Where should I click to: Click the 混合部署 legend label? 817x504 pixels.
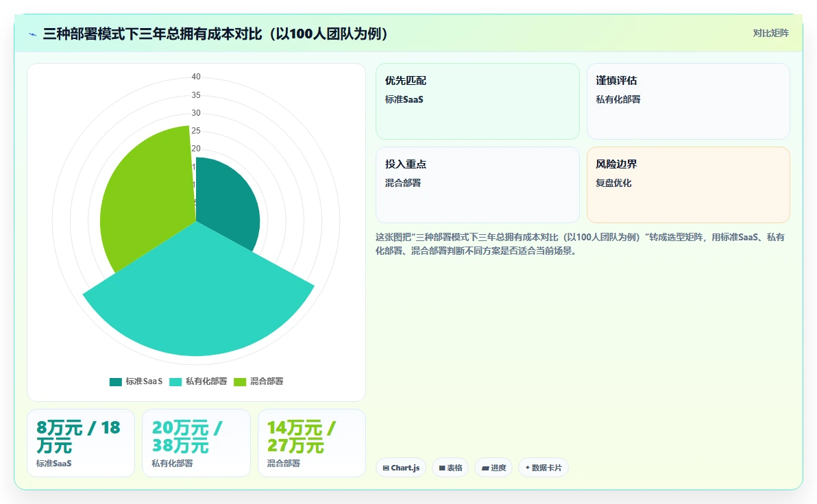point(267,381)
